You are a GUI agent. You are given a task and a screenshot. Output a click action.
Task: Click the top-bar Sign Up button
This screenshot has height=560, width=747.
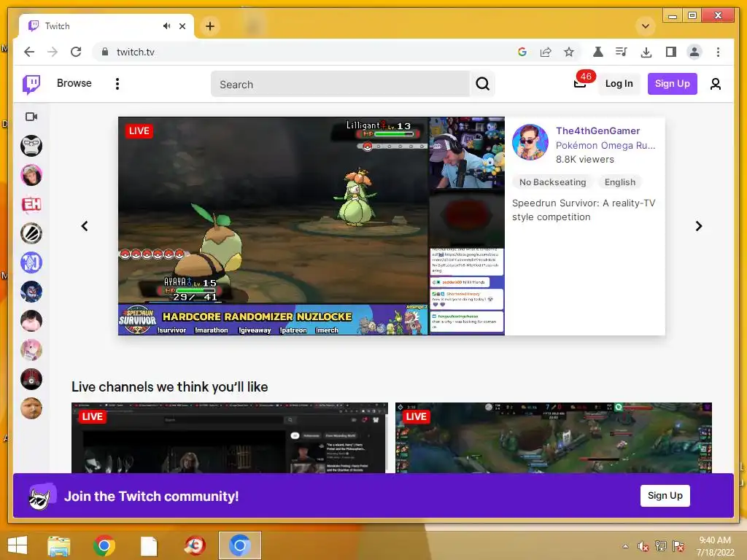click(x=672, y=84)
